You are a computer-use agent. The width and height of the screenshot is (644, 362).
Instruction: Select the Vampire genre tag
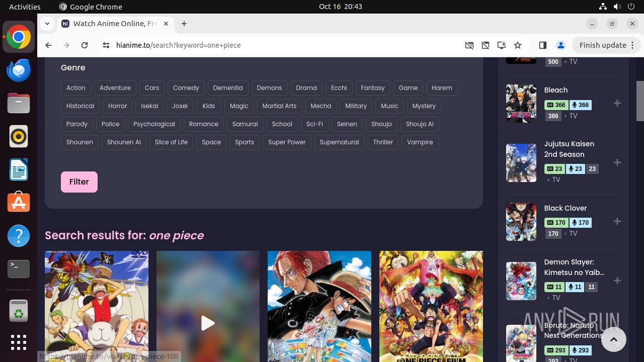420,142
